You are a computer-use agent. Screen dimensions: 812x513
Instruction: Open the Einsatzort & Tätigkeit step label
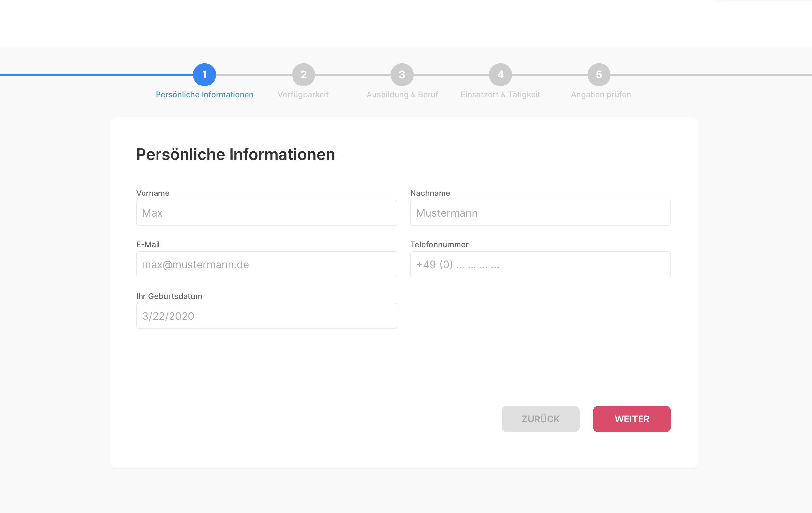(501, 95)
